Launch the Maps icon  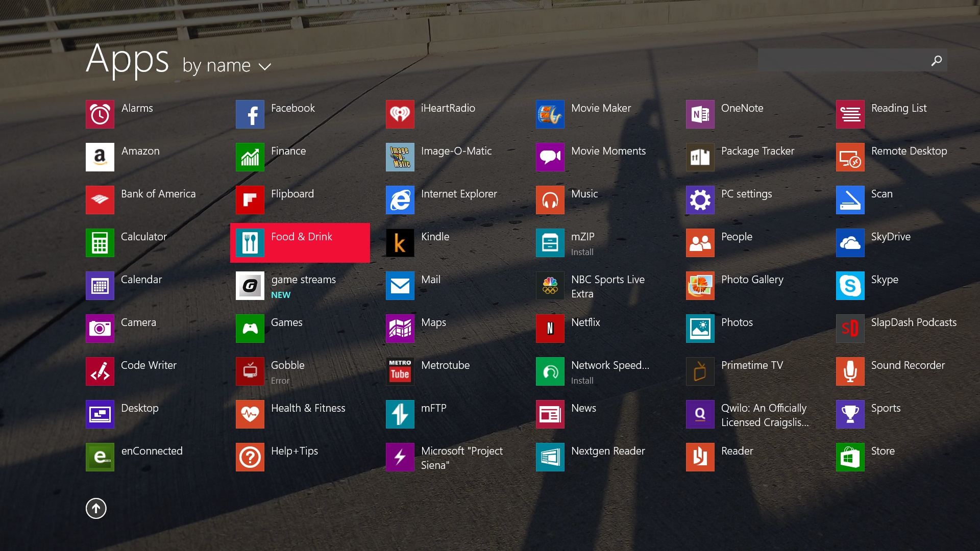click(x=400, y=329)
